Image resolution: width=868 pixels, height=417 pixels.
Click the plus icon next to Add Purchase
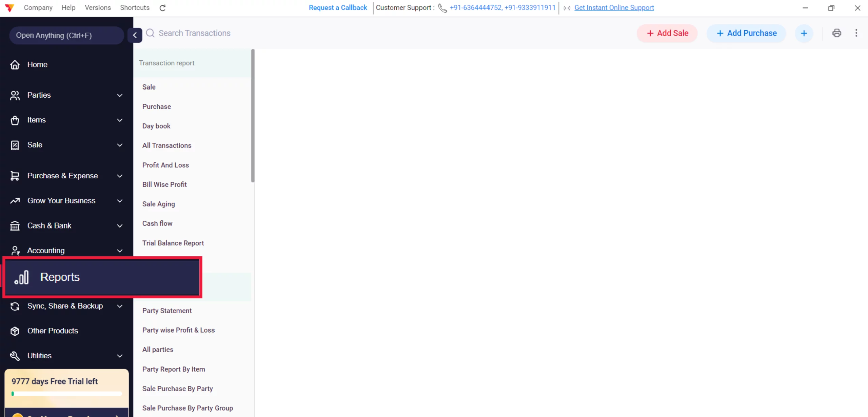coord(804,33)
